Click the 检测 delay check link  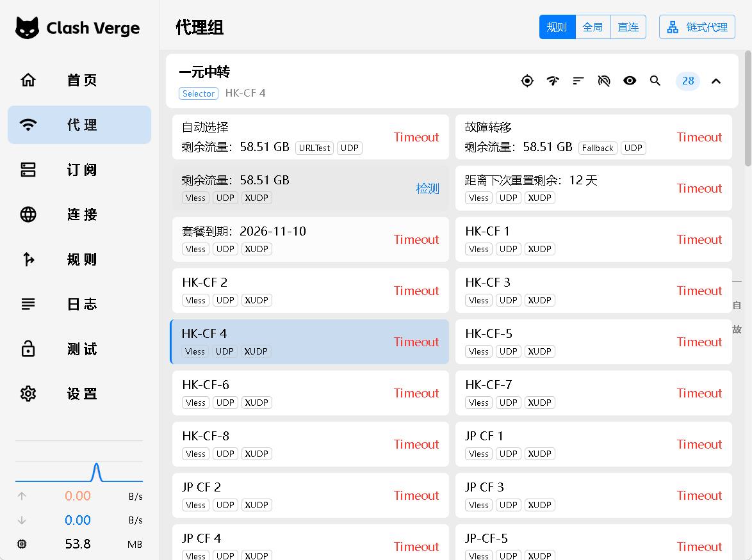pyautogui.click(x=427, y=188)
